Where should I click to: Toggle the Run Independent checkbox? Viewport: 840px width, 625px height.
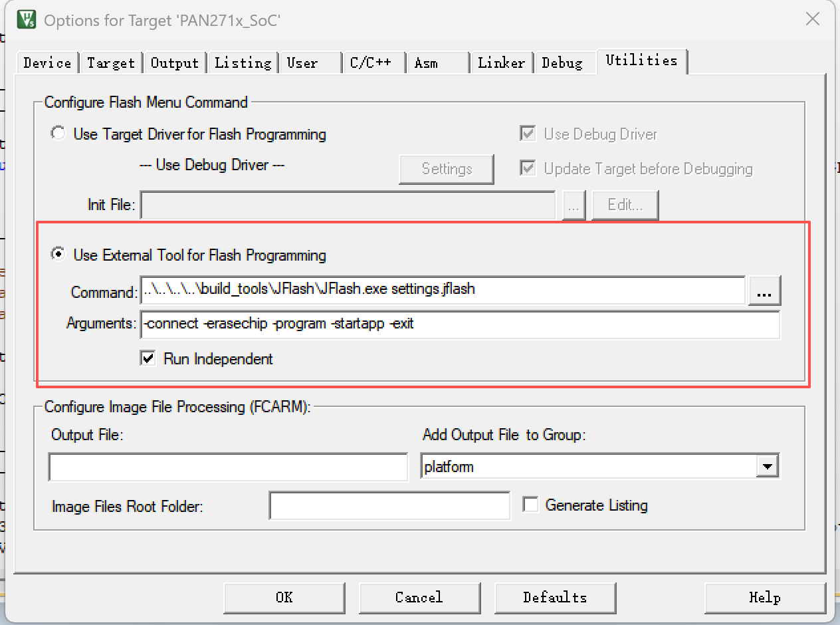tap(148, 358)
